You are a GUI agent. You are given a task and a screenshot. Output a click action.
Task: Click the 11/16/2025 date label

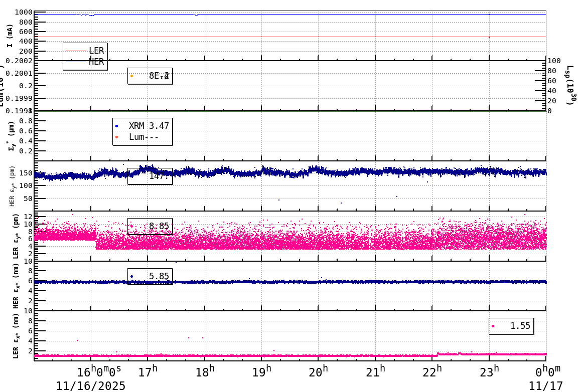pyautogui.click(x=91, y=385)
